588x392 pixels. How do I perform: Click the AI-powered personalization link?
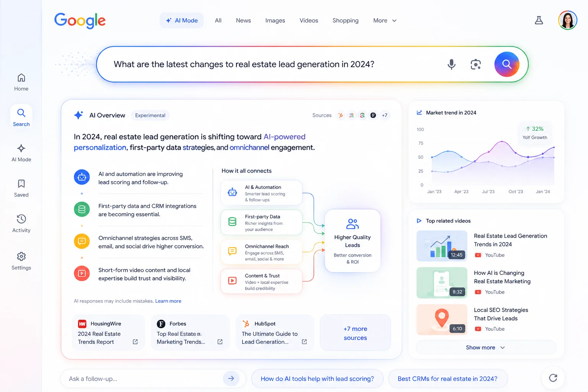coord(189,142)
